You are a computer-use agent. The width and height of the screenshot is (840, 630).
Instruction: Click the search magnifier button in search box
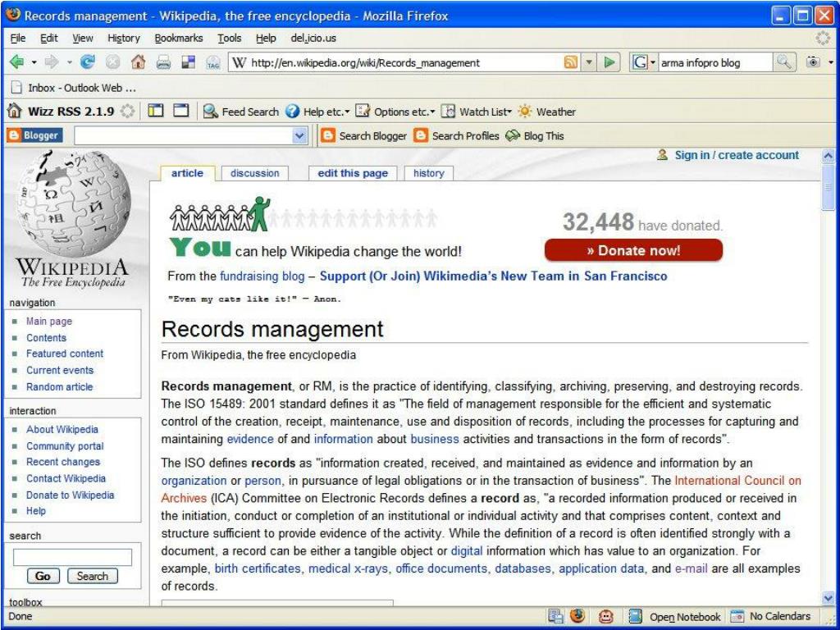pyautogui.click(x=783, y=62)
